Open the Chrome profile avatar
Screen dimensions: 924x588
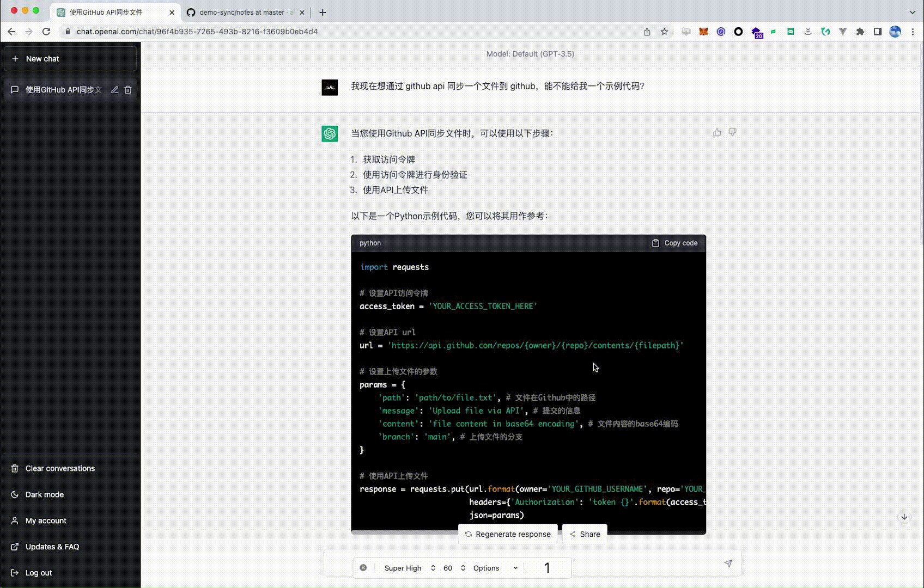point(895,32)
